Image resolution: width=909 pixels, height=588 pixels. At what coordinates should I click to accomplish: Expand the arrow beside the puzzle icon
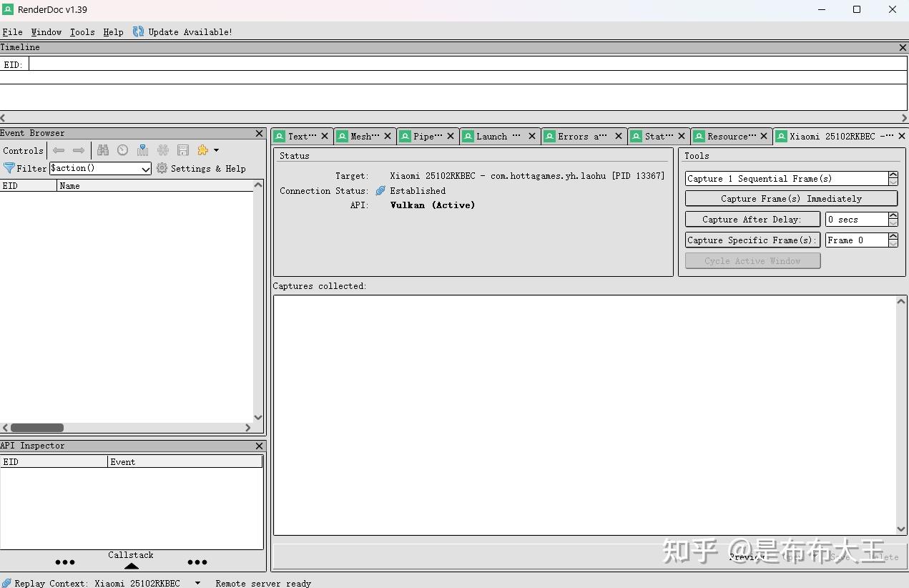tap(216, 150)
